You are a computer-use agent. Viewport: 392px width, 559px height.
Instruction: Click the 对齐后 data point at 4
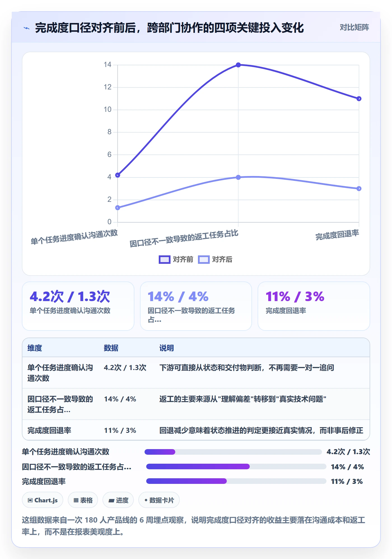coord(238,177)
